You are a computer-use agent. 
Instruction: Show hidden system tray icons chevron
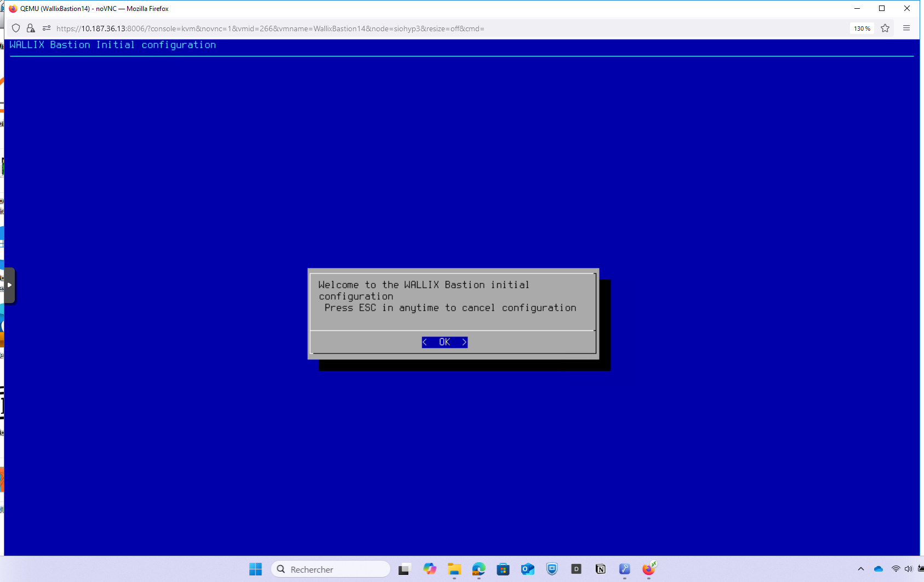[860, 569]
